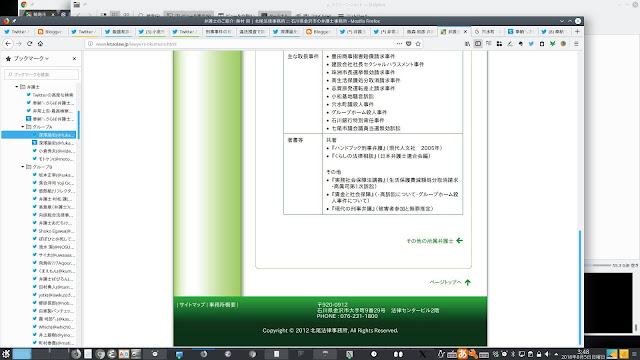This screenshot has width=640, height=360.
Task: Toggle the sidebar using the sidebar toolbar icon
Action: 478,44
